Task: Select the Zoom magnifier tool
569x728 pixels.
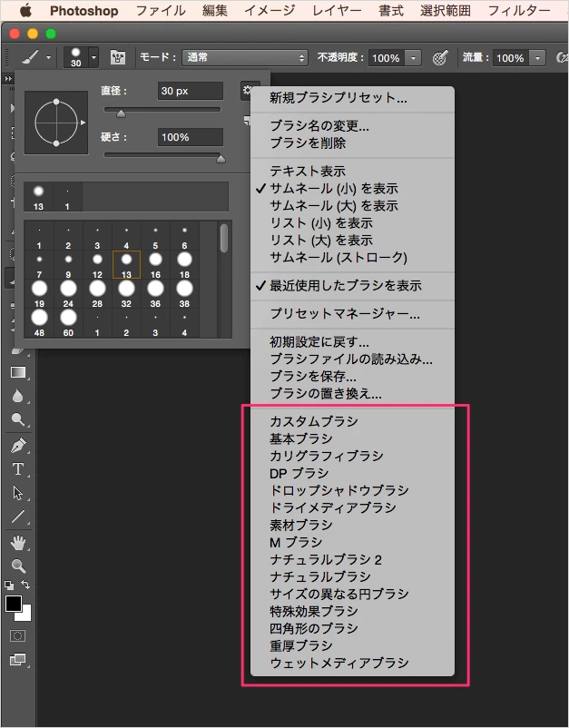Action: tap(18, 566)
